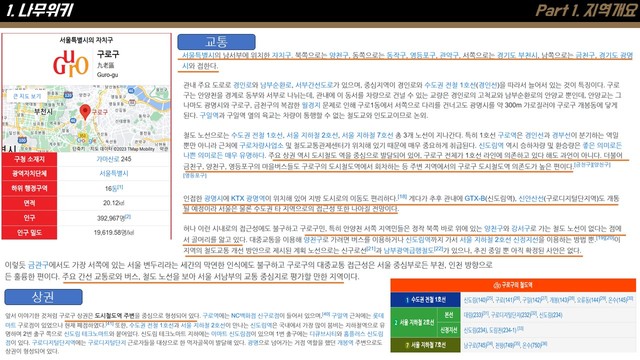
Task: Open the 'NC백화점 신구로점' link
Action: coord(256,316)
